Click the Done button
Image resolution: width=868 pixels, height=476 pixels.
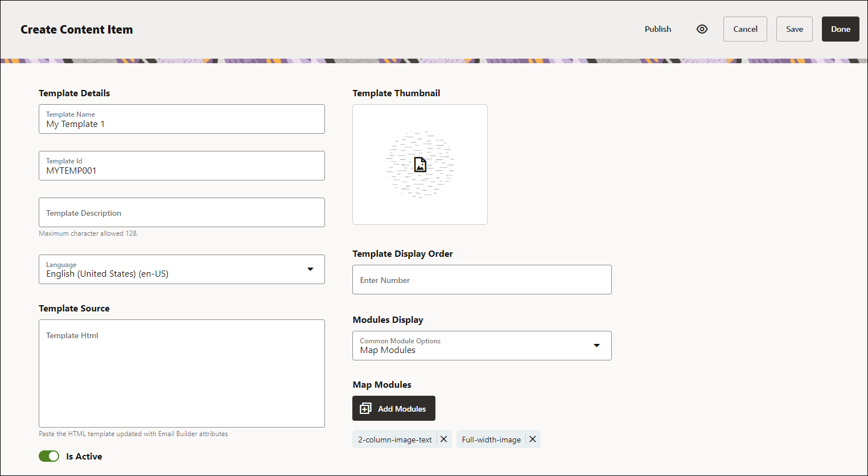(x=840, y=28)
